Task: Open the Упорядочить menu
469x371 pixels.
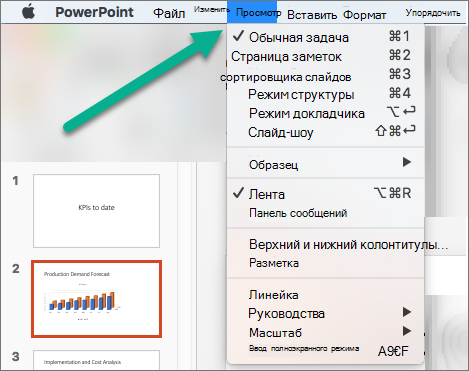Action: (x=433, y=13)
